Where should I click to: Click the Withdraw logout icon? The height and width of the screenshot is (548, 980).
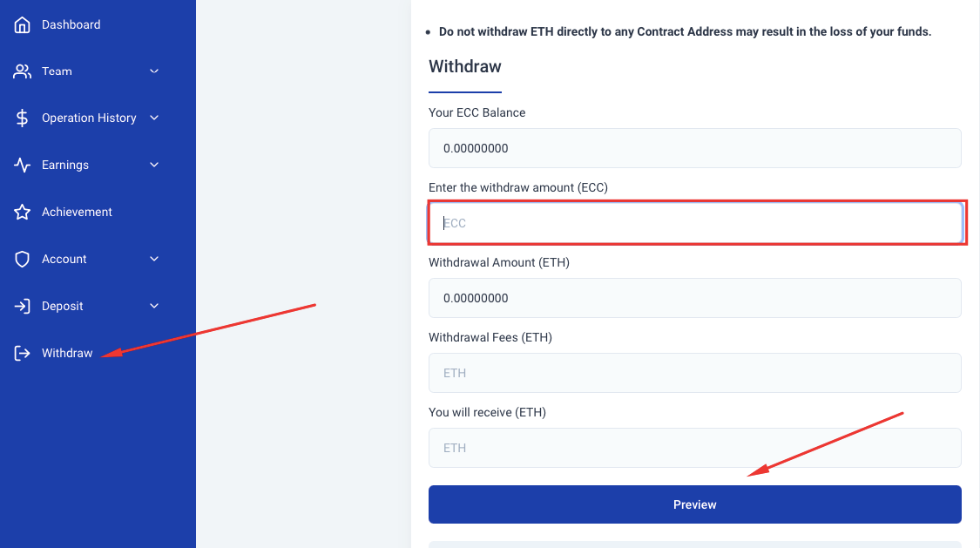click(x=22, y=353)
